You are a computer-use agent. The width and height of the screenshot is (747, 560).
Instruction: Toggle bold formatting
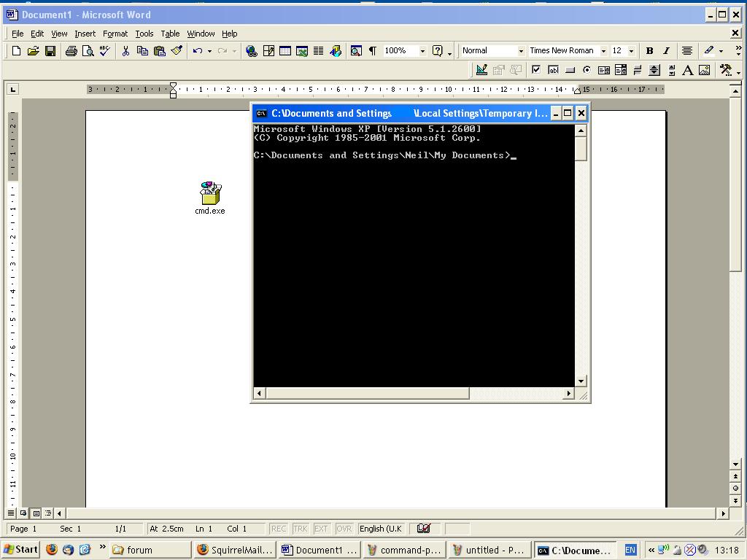coord(649,50)
